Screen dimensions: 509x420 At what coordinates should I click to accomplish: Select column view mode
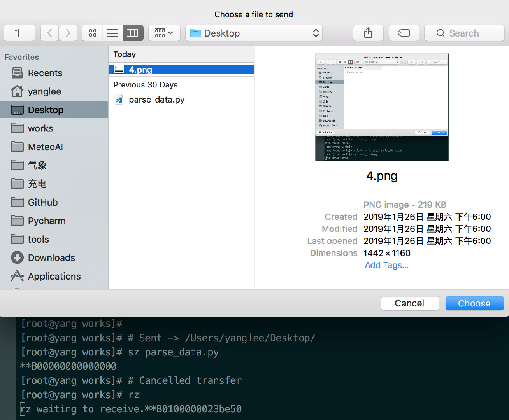pos(133,33)
